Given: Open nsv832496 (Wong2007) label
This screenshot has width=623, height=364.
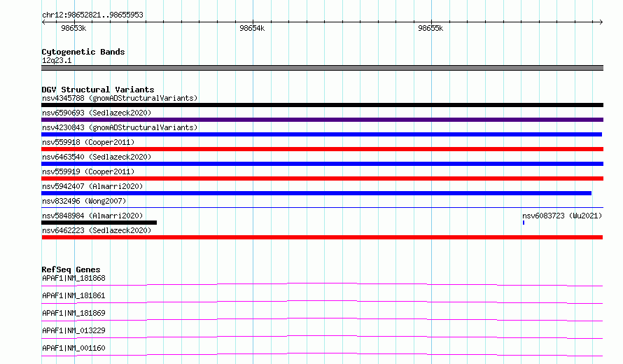Looking at the screenshot, I should pos(84,201).
